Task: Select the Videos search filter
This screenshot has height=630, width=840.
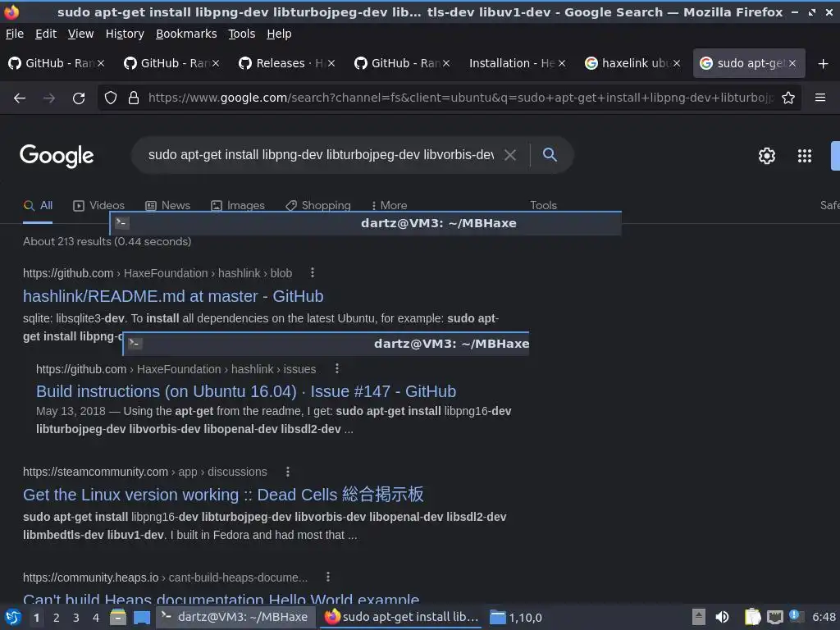Action: tap(99, 206)
